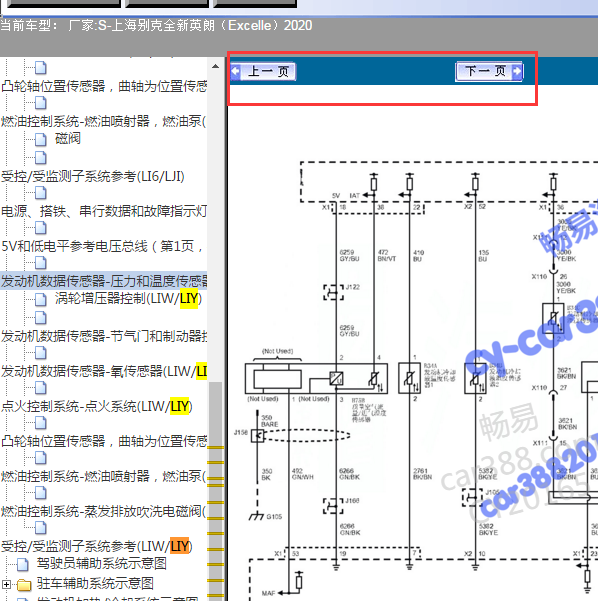Select 电源、搭铁、串行数据和故障指示灯 entry
Image resolution: width=598 pixels, height=601 pixels.
[x=104, y=211]
